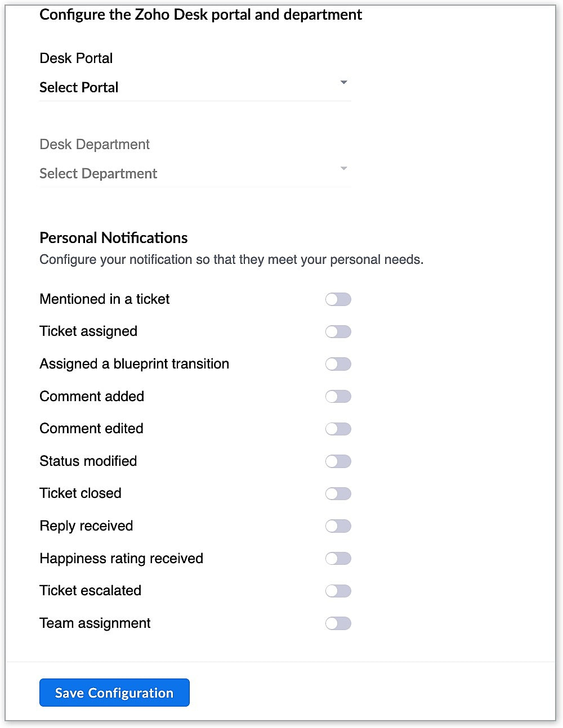
Task: Click the Happiness rating received label
Action: (121, 559)
